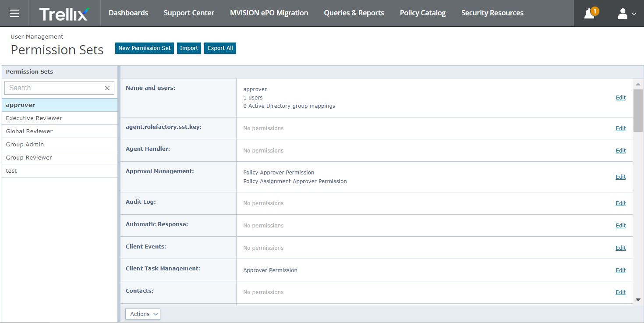This screenshot has height=323, width=644.
Task: Edit agent.rolefactory.sst.key permissions
Action: click(x=620, y=128)
